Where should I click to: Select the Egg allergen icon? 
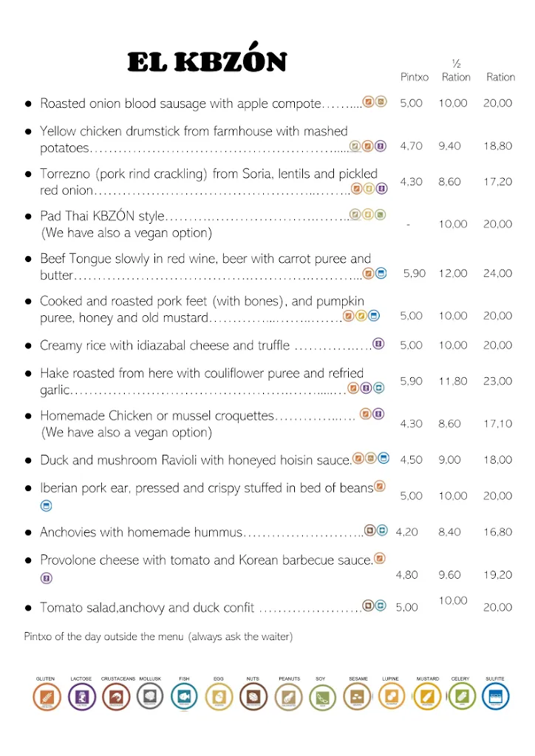219,696
